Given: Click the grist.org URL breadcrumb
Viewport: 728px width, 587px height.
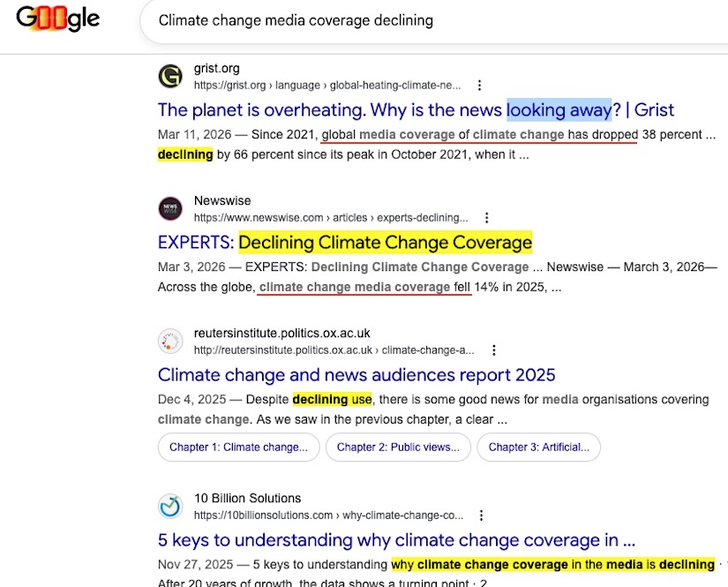Looking at the screenshot, I should click(327, 86).
